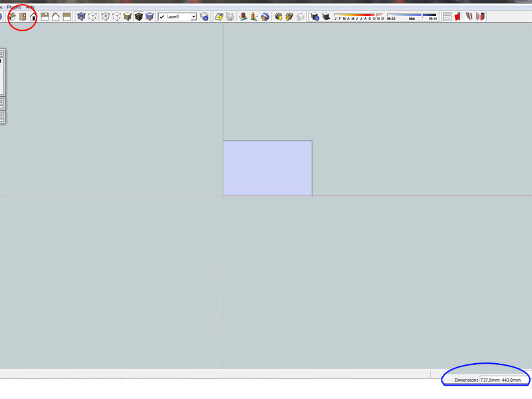The width and height of the screenshot is (532, 399).
Task: Enable X-ray face style
Action: [x=81, y=17]
